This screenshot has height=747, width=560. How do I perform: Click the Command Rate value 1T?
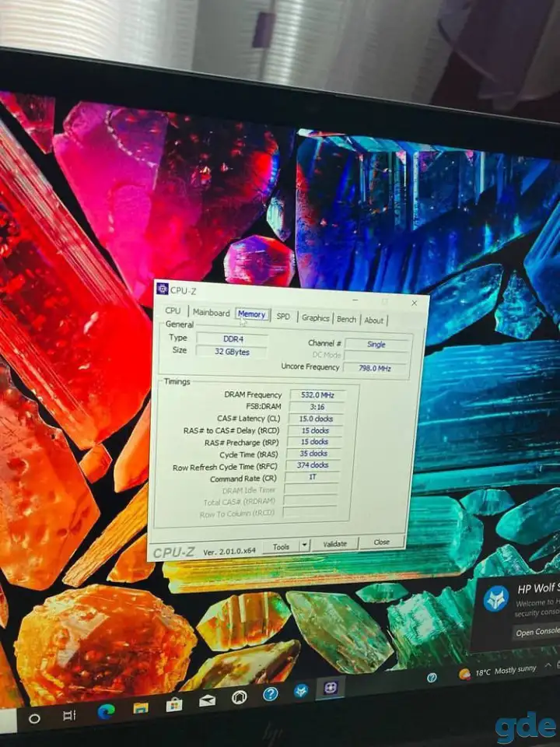point(313,477)
